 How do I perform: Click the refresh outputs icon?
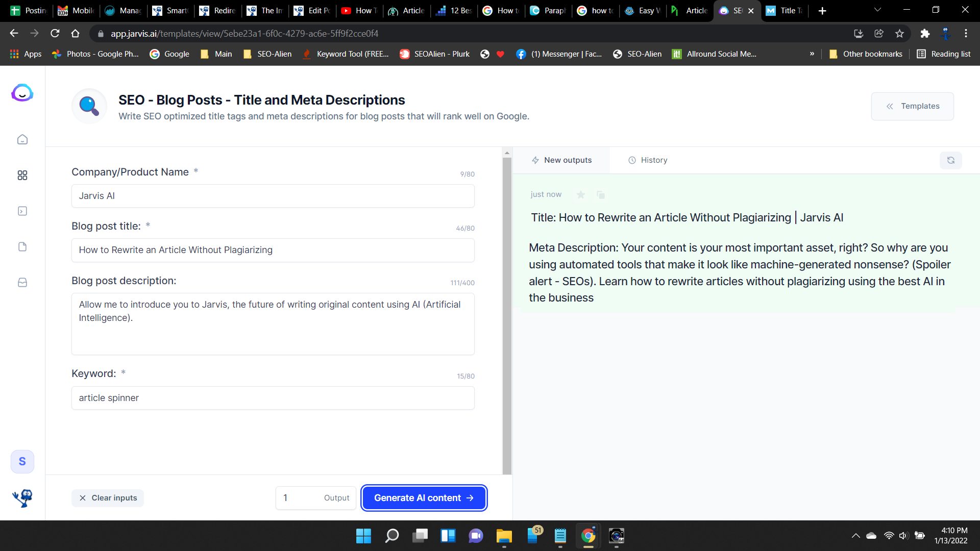950,160
